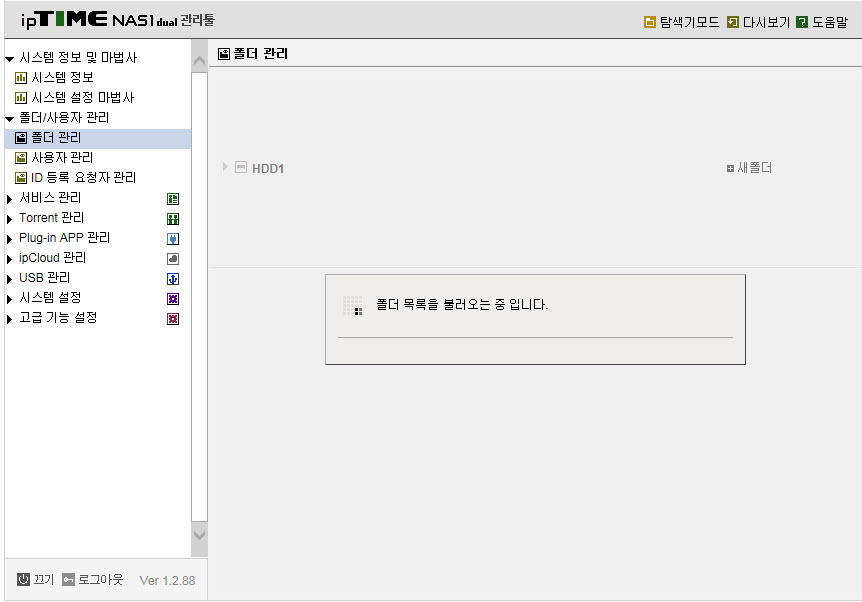Click the 탐색기모드 link text
This screenshot has height=602, width=862.
(x=689, y=22)
